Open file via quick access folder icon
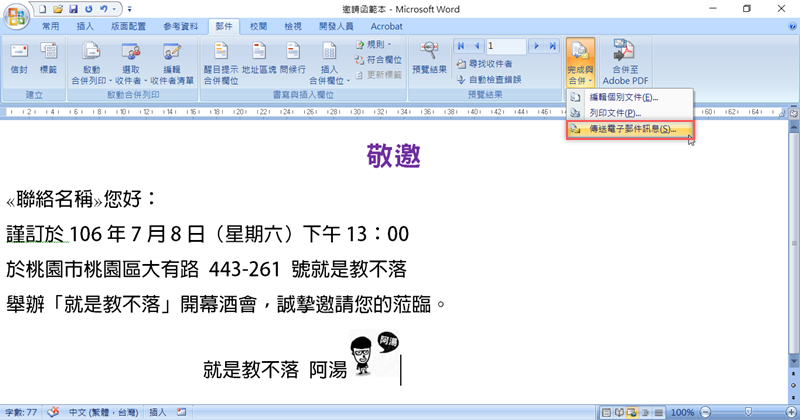 pyautogui.click(x=58, y=9)
